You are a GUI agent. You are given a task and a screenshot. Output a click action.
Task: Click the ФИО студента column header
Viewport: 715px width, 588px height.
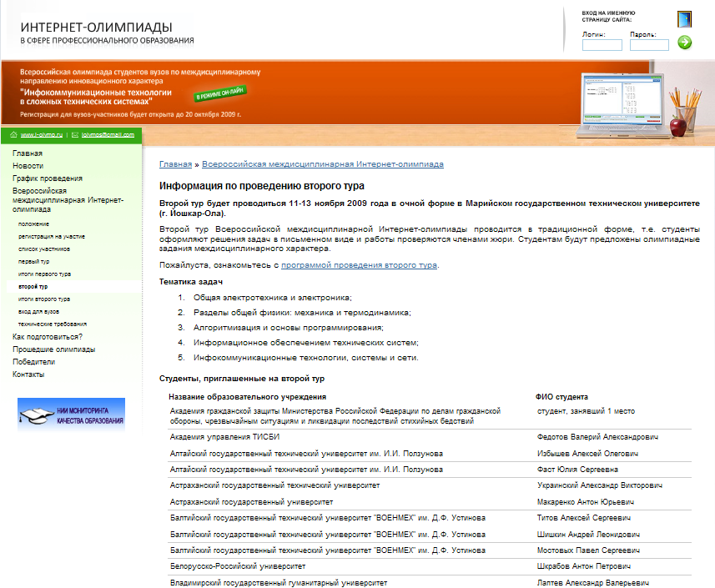[x=561, y=397]
